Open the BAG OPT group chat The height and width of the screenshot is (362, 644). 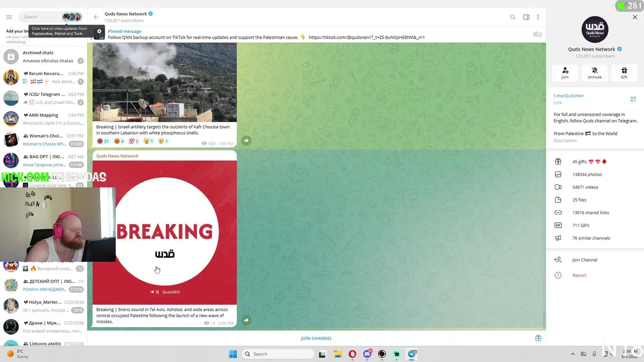tap(43, 160)
